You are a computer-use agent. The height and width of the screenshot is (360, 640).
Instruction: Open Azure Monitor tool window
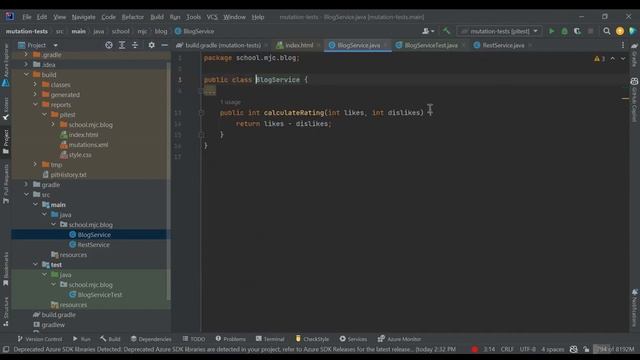(399, 339)
